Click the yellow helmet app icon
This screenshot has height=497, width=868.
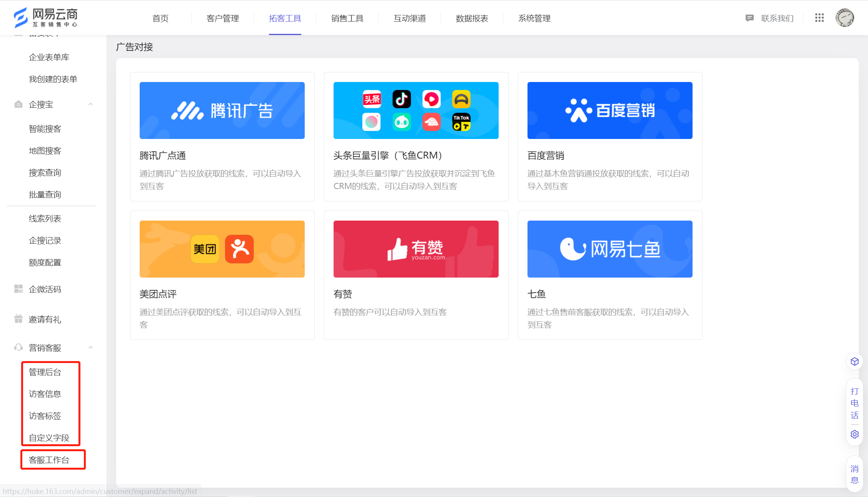(461, 99)
